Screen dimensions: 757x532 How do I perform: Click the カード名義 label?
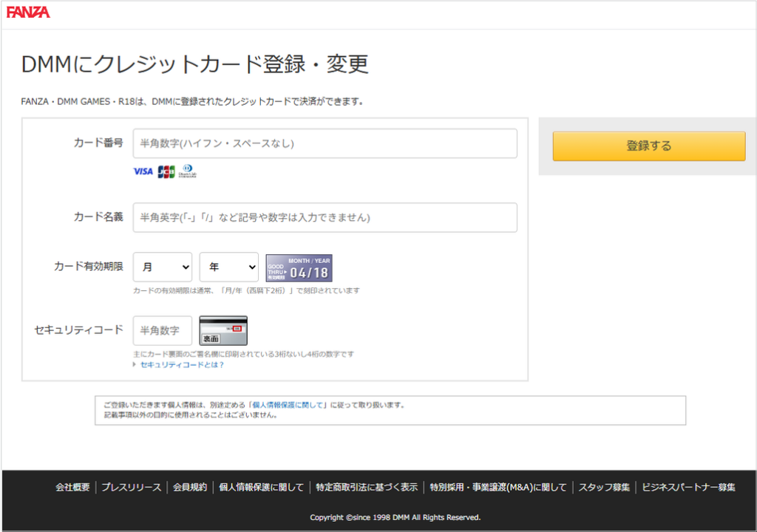(x=98, y=217)
